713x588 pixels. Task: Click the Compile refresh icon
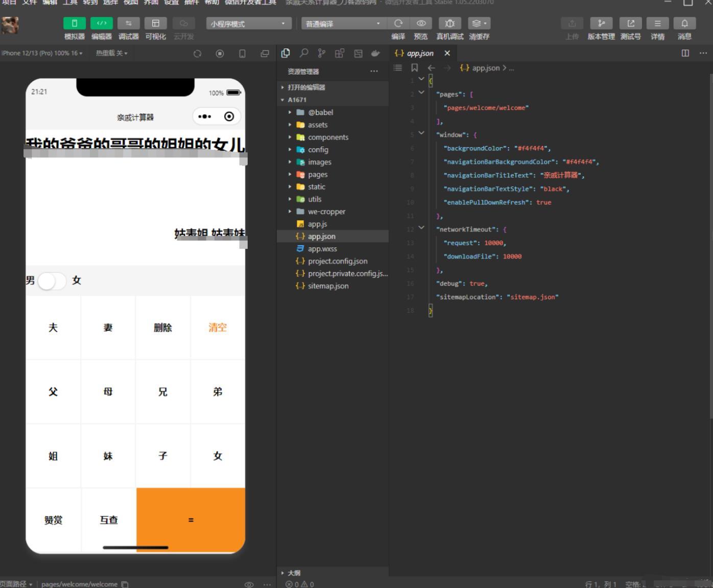[398, 23]
